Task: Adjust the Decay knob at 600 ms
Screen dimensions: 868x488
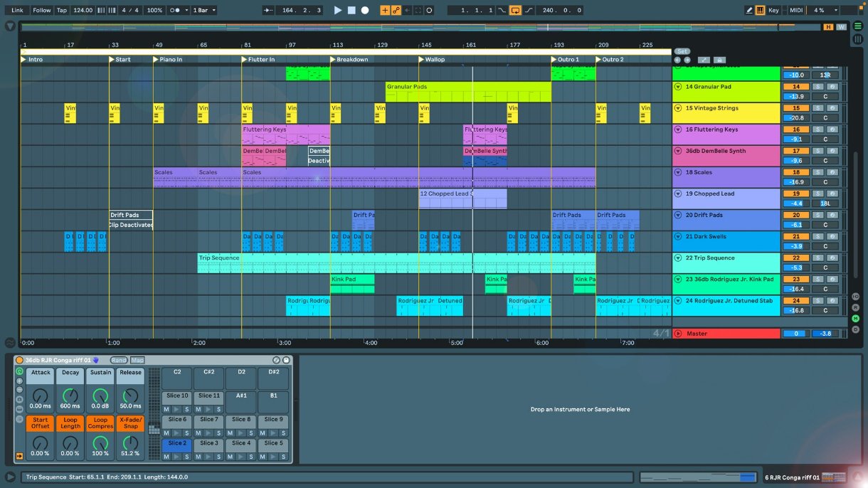Action: pyautogui.click(x=70, y=396)
